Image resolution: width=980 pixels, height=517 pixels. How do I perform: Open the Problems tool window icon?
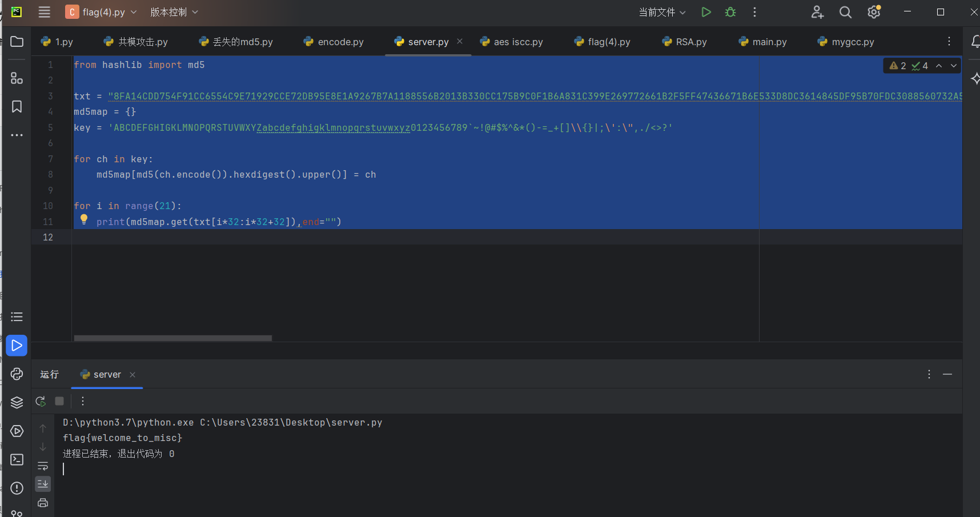(x=17, y=488)
